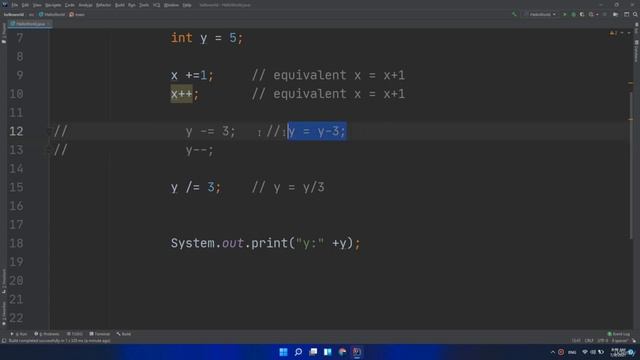The image size is (640, 360).
Task: Click the HelloWorld class breadcrumb
Action: [52, 14]
